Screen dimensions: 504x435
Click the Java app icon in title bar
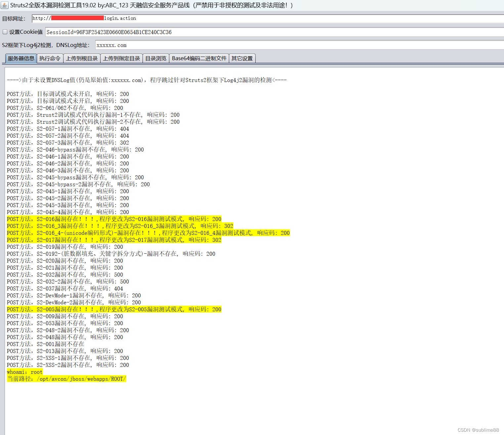tap(5, 5)
